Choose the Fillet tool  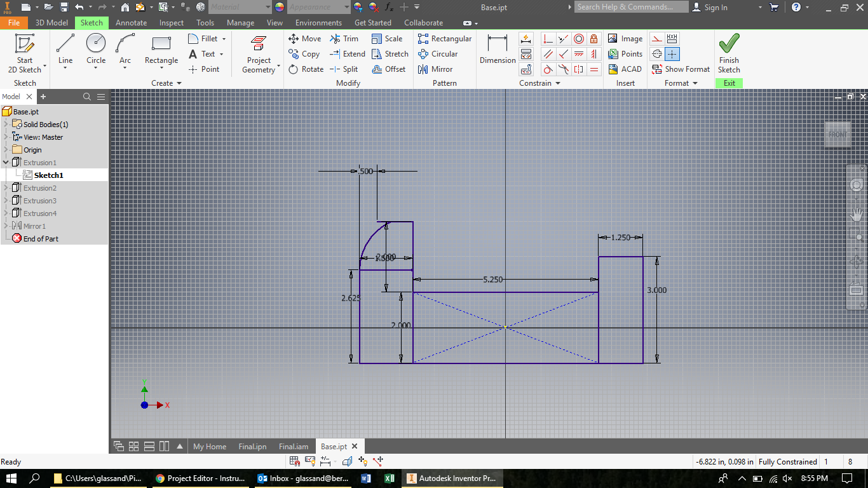pyautogui.click(x=203, y=39)
